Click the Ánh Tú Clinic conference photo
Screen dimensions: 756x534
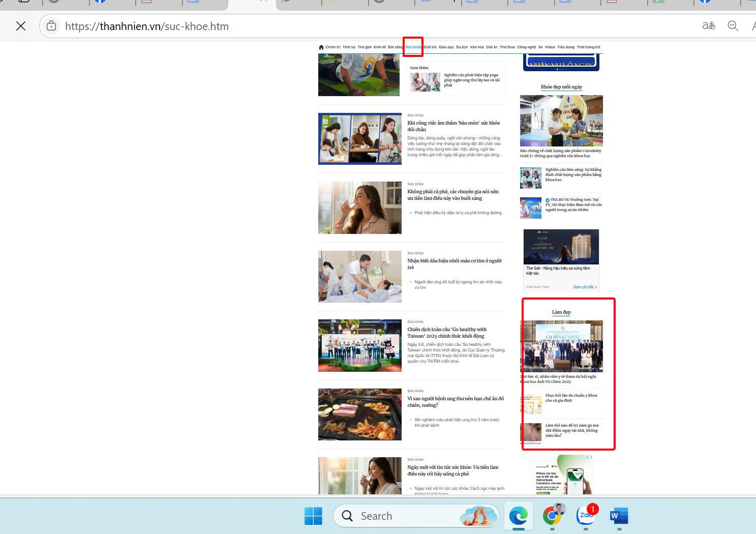pyautogui.click(x=561, y=346)
